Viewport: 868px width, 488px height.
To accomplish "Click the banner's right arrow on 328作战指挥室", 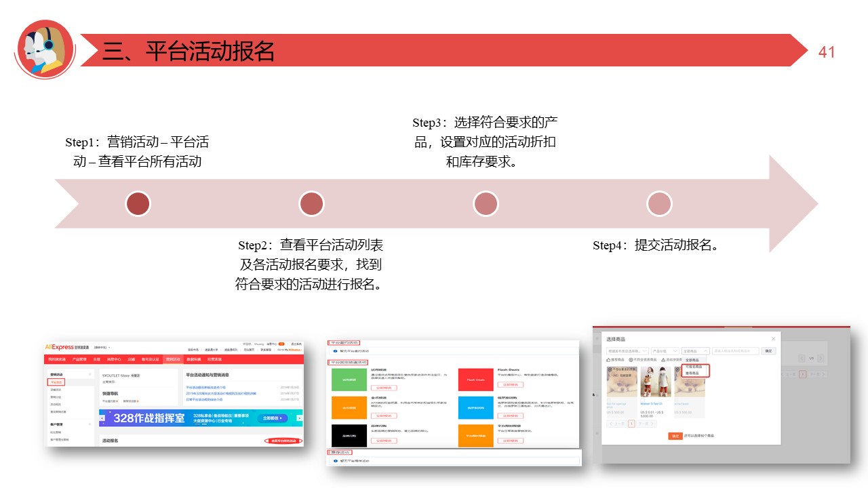I will click(298, 418).
